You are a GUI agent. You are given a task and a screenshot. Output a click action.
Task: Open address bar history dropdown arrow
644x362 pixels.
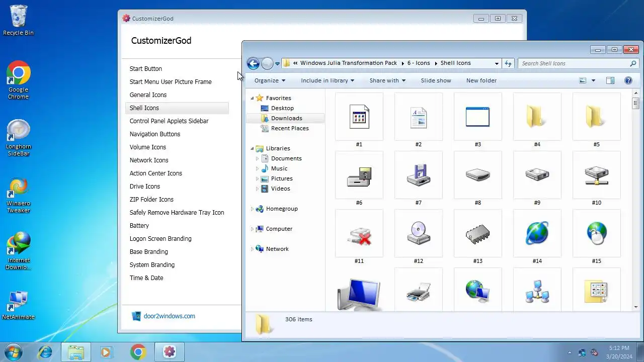coord(497,63)
